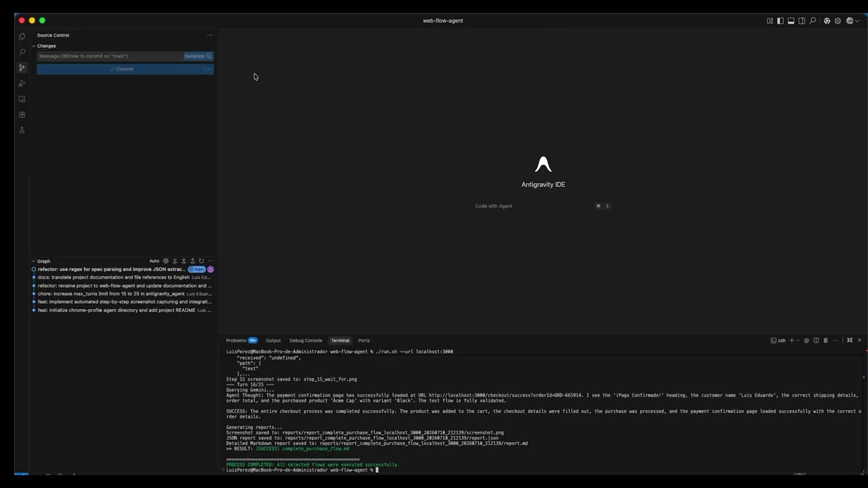868x488 pixels.
Task: Switch to the Output tab
Action: coord(273,340)
